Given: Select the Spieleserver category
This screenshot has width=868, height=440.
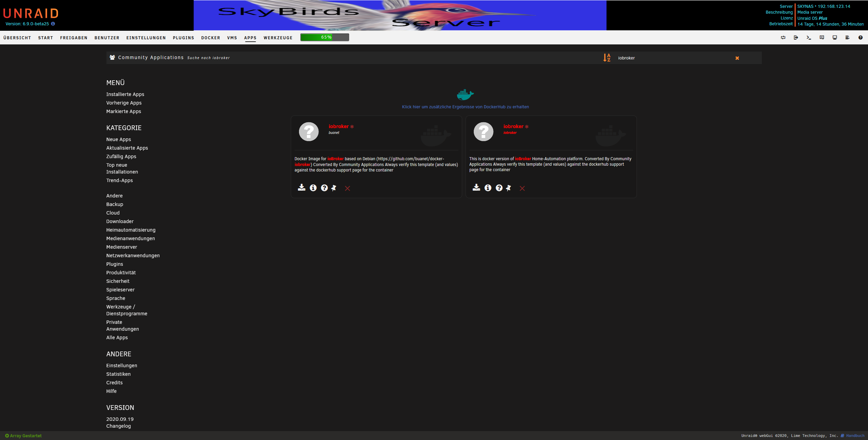Looking at the screenshot, I should pos(120,290).
